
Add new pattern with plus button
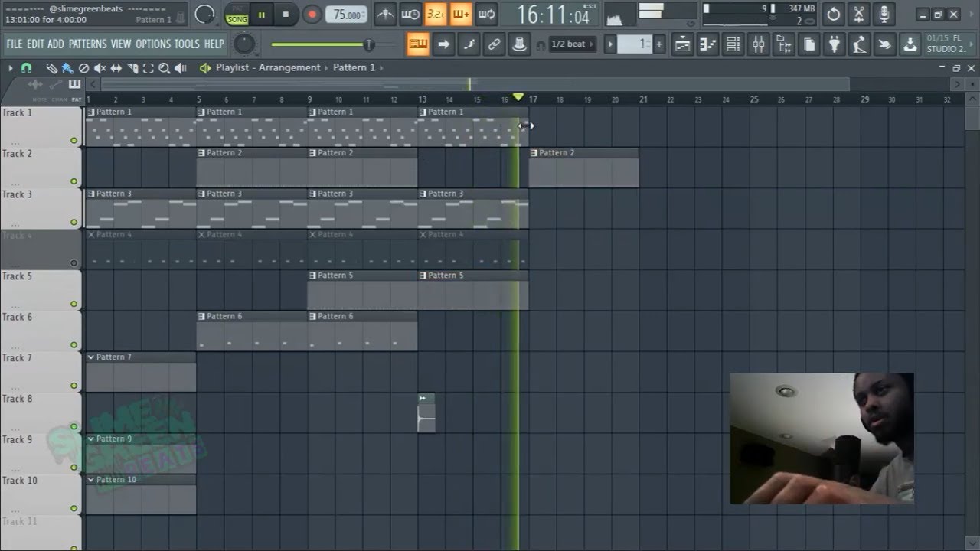point(658,44)
